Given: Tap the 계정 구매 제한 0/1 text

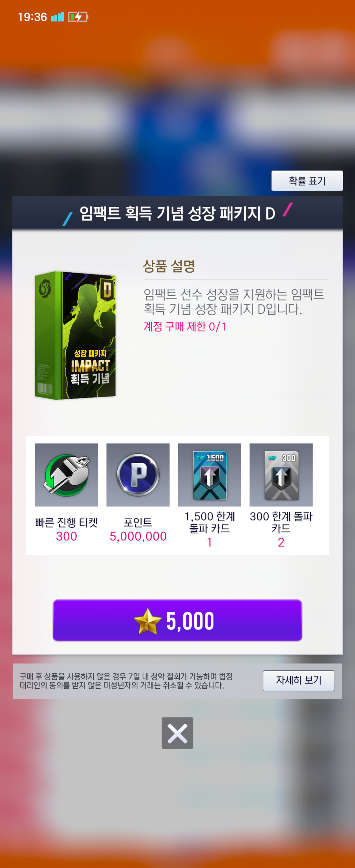Looking at the screenshot, I should [x=185, y=326].
